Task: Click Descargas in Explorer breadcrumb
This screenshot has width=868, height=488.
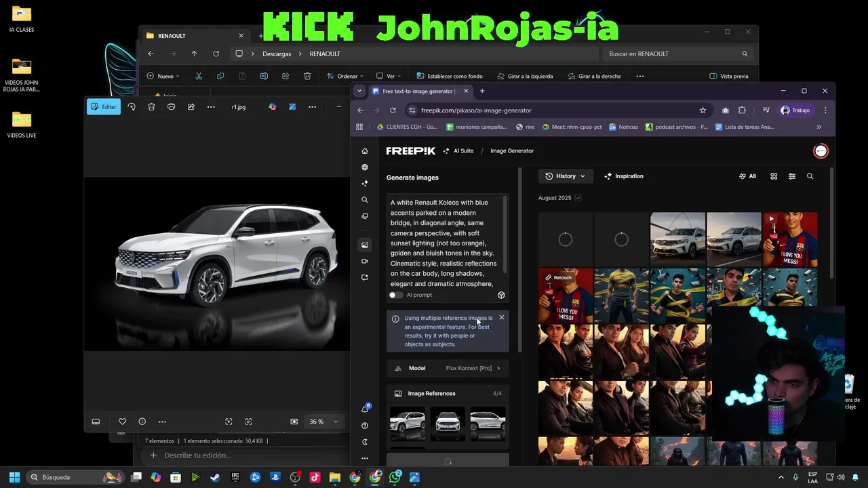Action: pos(277,54)
